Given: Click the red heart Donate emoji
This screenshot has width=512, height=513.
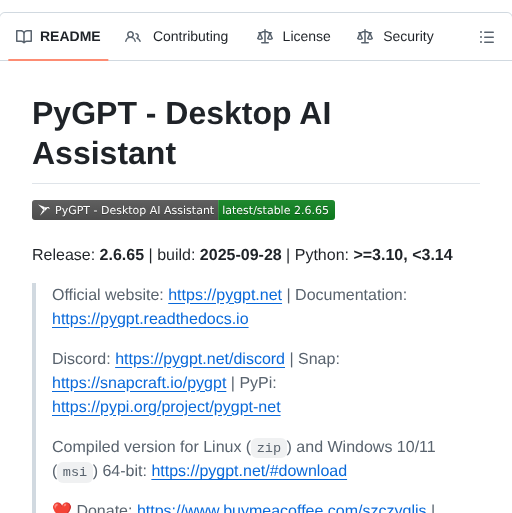Looking at the screenshot, I should pos(62,508).
